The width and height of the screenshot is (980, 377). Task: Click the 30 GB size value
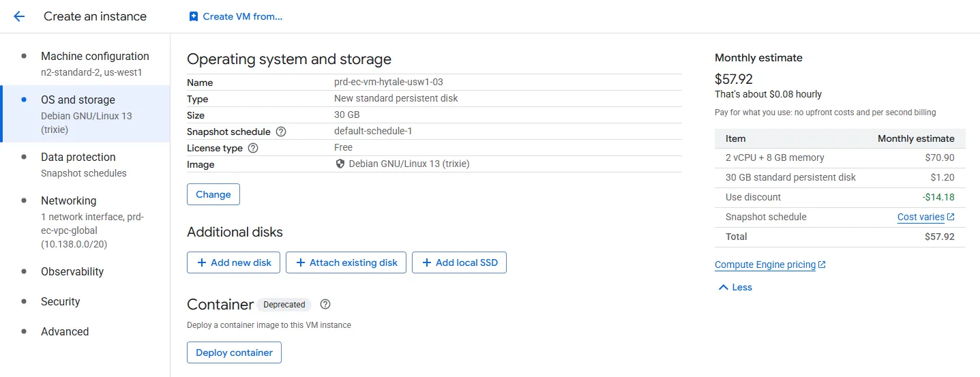[347, 115]
